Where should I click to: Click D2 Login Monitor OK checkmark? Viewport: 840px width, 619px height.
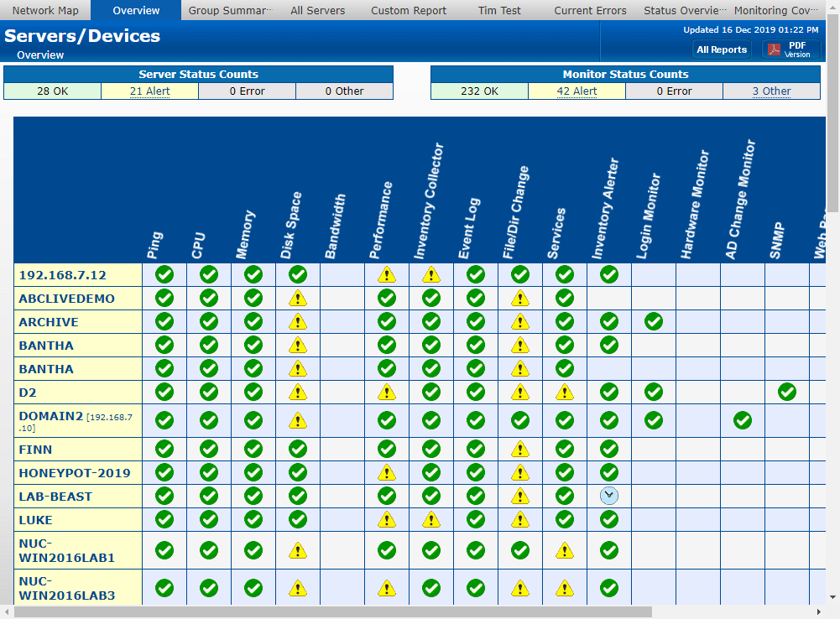click(653, 393)
